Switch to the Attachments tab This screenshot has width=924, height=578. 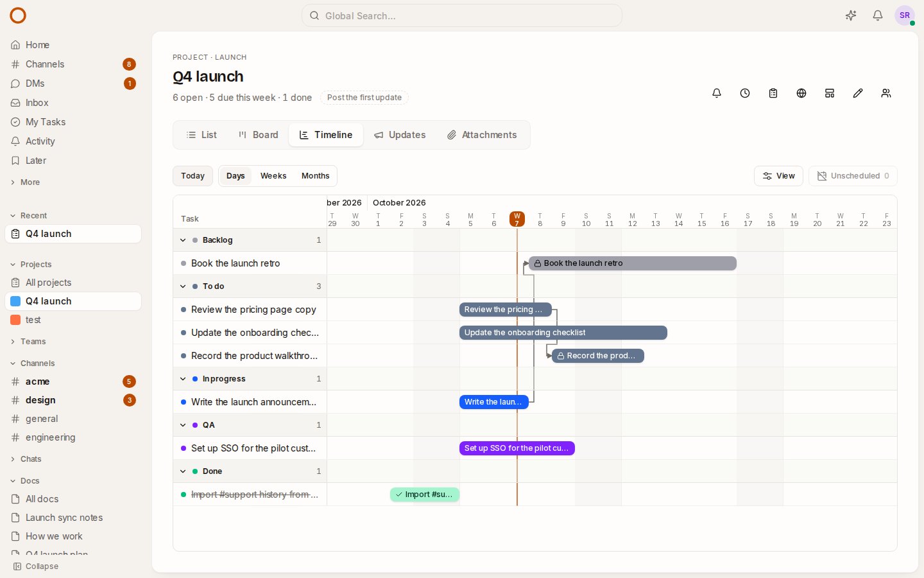(482, 135)
